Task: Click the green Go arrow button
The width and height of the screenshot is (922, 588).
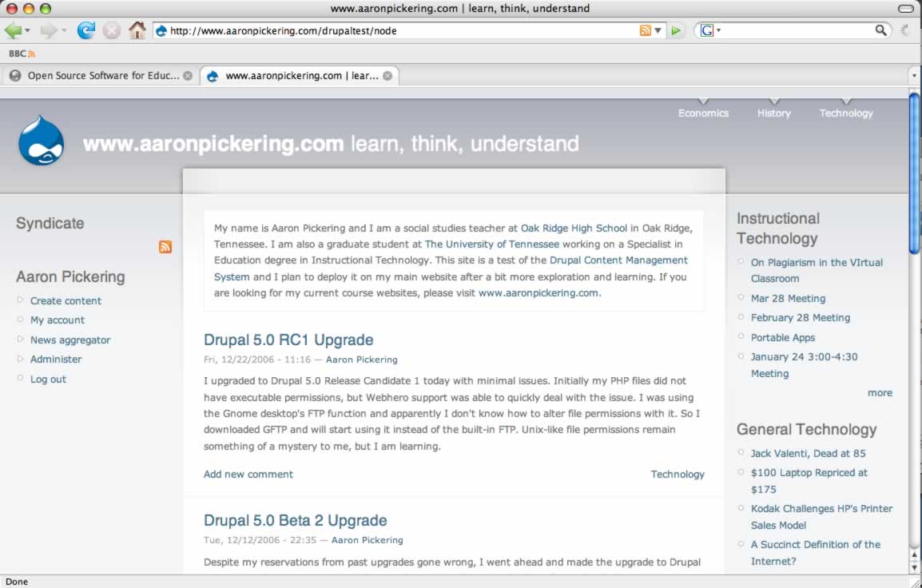Action: (x=676, y=30)
